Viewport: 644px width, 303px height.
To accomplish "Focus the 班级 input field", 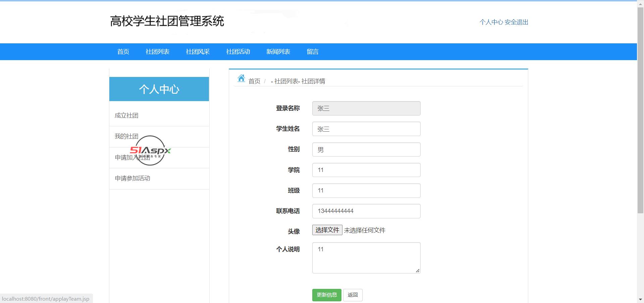I will click(x=366, y=190).
